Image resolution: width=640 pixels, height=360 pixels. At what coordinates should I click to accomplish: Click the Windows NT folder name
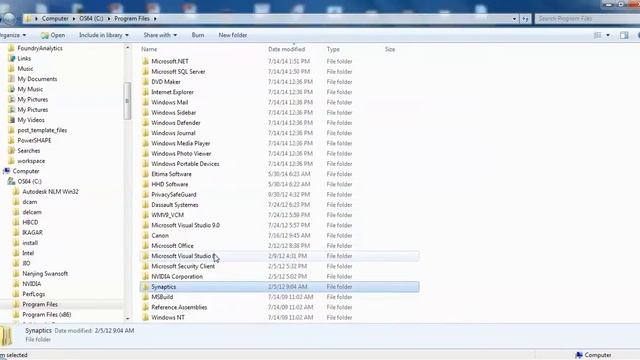coord(168,317)
